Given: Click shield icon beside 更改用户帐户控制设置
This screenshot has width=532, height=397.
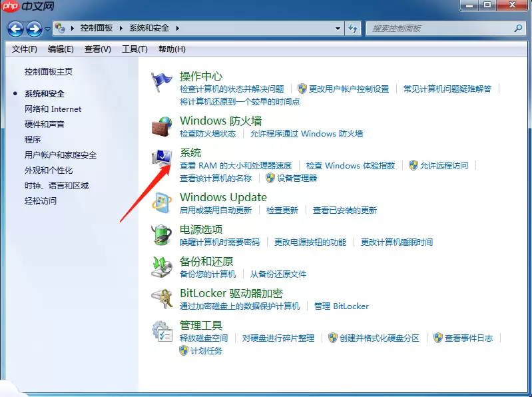Looking at the screenshot, I should [x=302, y=89].
